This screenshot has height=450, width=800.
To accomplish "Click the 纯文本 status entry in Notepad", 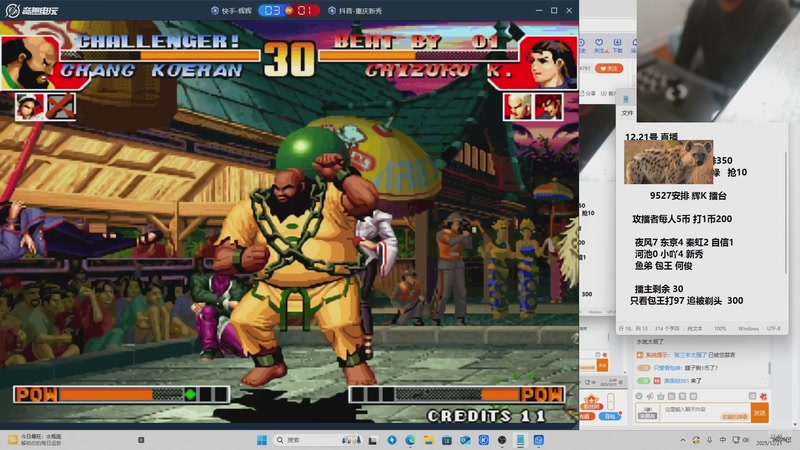I will pyautogui.click(x=694, y=329).
